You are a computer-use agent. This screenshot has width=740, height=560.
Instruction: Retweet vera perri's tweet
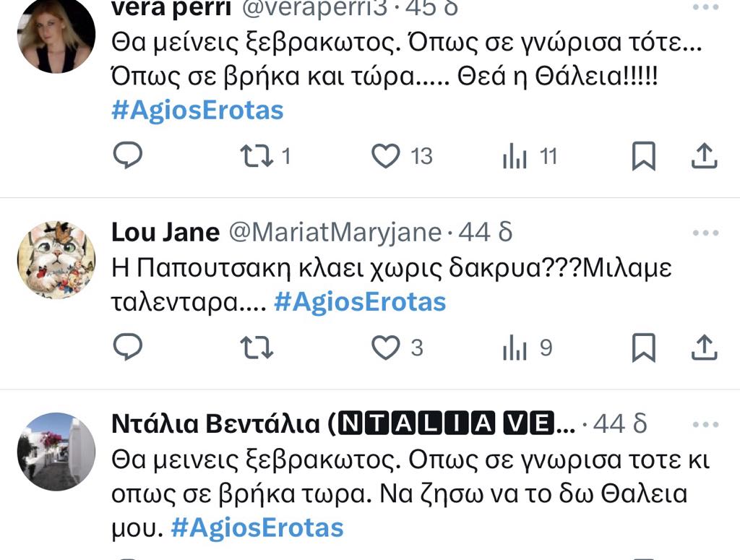coord(255,155)
